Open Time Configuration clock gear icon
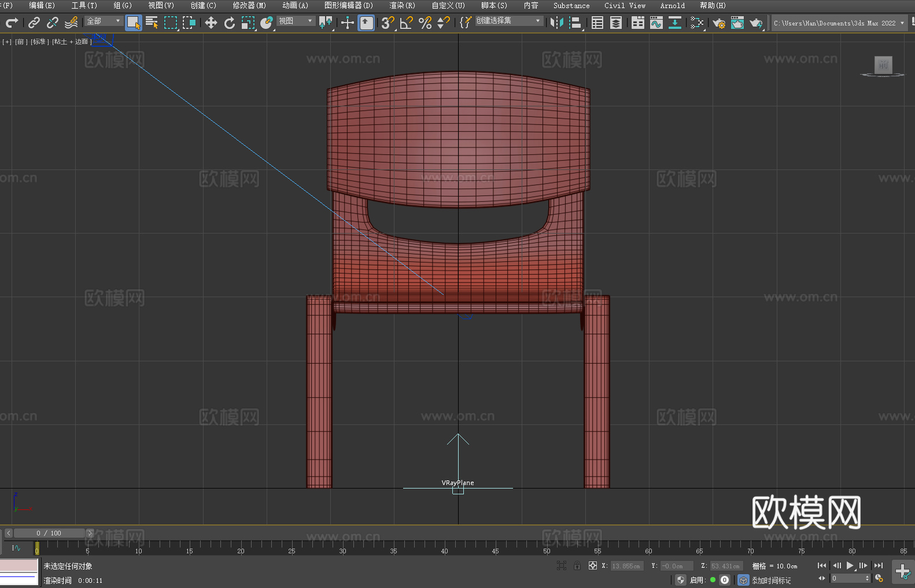The height and width of the screenshot is (588, 915). click(879, 578)
